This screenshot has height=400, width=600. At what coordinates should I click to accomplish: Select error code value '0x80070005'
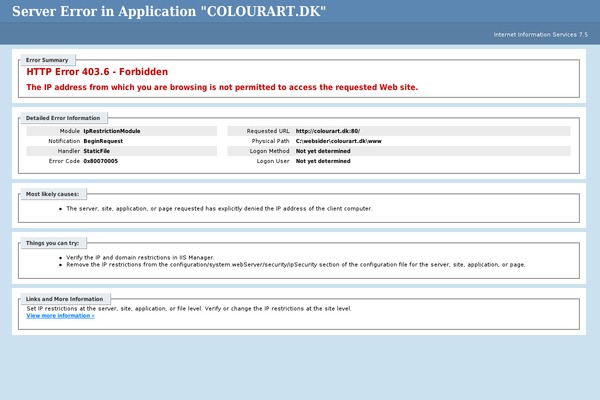(x=101, y=161)
